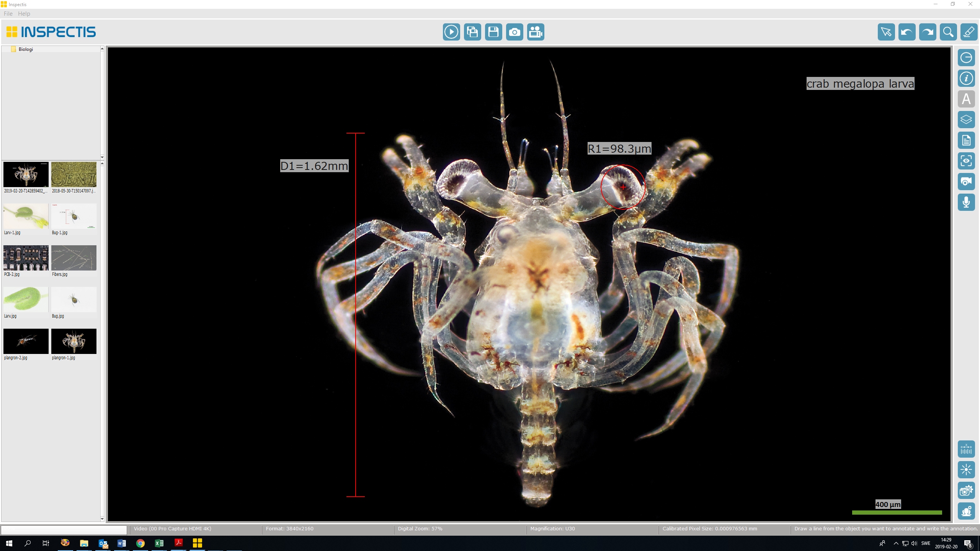Viewport: 980px width, 551px height.
Task: Click the live video play icon
Action: tap(451, 32)
